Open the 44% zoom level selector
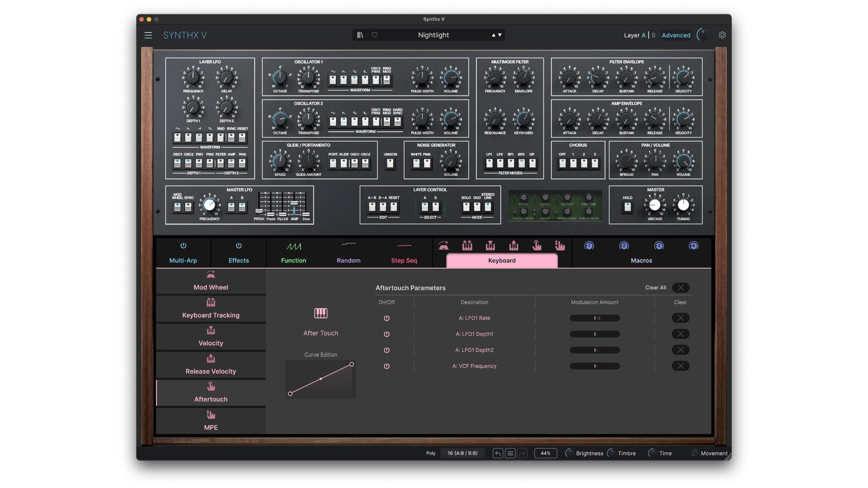Screen dimensions: 868x488 546,453
